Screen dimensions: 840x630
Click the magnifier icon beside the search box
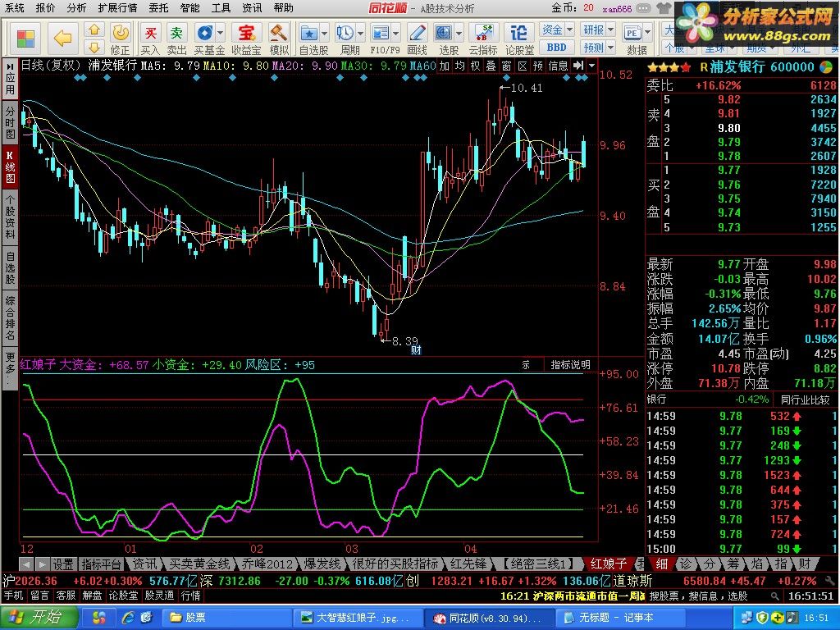tap(774, 596)
